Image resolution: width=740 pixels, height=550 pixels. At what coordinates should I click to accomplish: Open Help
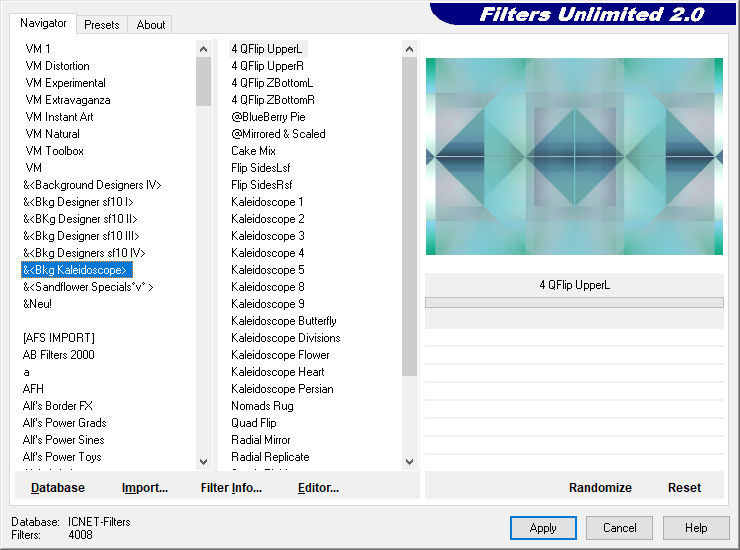(x=696, y=527)
